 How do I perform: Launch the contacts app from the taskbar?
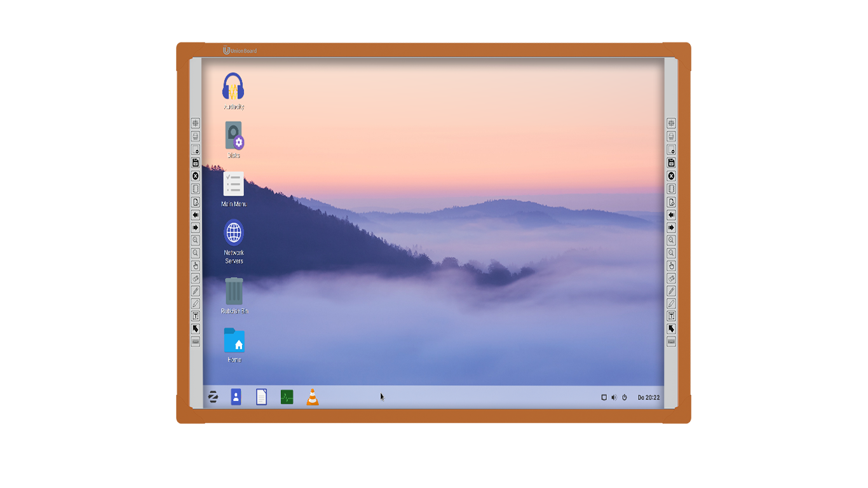pos(236,397)
